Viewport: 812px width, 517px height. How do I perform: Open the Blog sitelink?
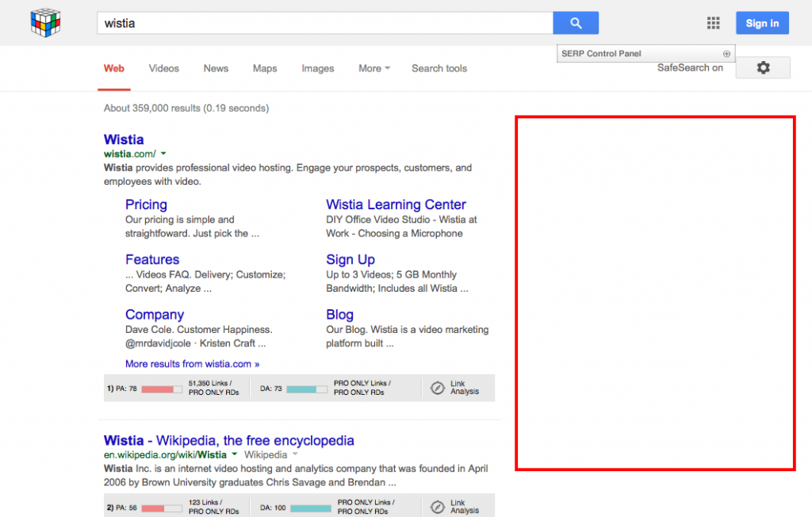339,315
